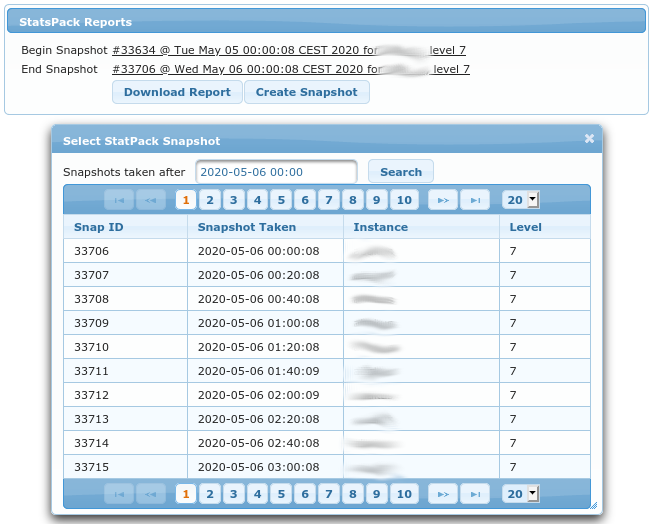Go to last page in top paginator
652x524 pixels.
pyautogui.click(x=475, y=200)
